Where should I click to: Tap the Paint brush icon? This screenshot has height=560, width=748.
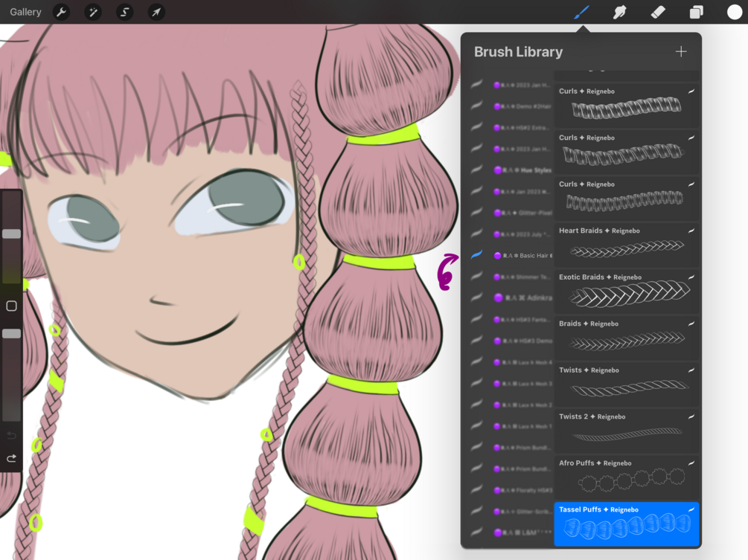(581, 12)
